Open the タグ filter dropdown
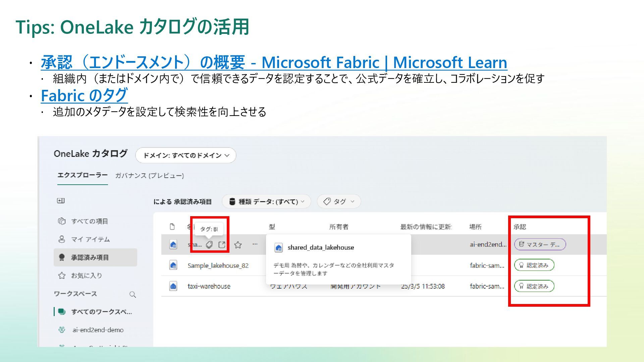This screenshot has width=644, height=362. pyautogui.click(x=339, y=201)
